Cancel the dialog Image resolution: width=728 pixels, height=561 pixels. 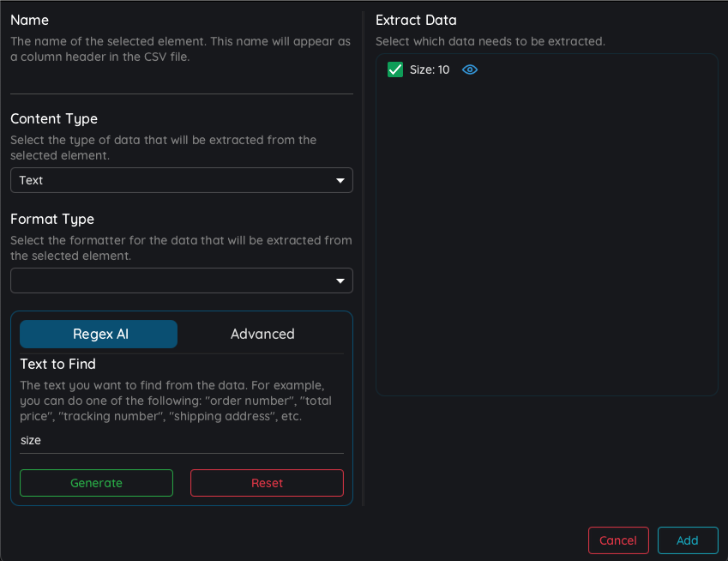coord(618,540)
